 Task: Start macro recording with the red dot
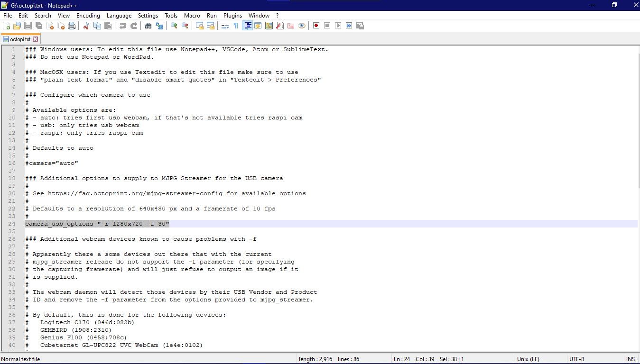[316, 26]
